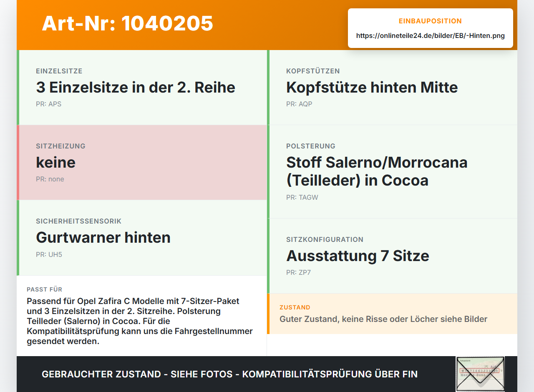Click the EINBAUPOSITION label
The image size is (534, 392).
(431, 21)
